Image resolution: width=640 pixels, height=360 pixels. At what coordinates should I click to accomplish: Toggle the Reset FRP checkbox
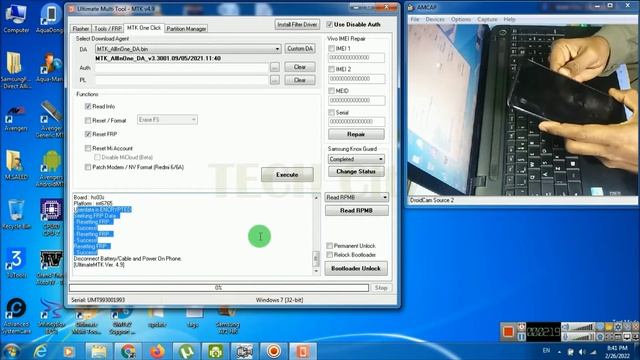click(x=88, y=134)
